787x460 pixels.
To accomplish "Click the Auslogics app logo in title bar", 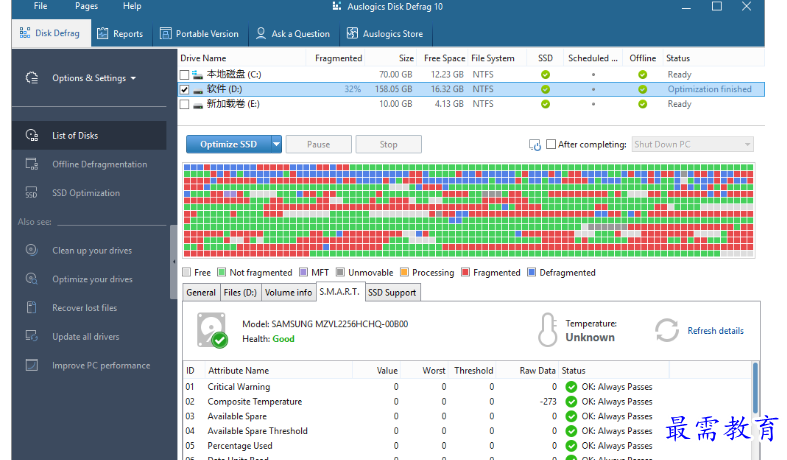I will tap(337, 7).
